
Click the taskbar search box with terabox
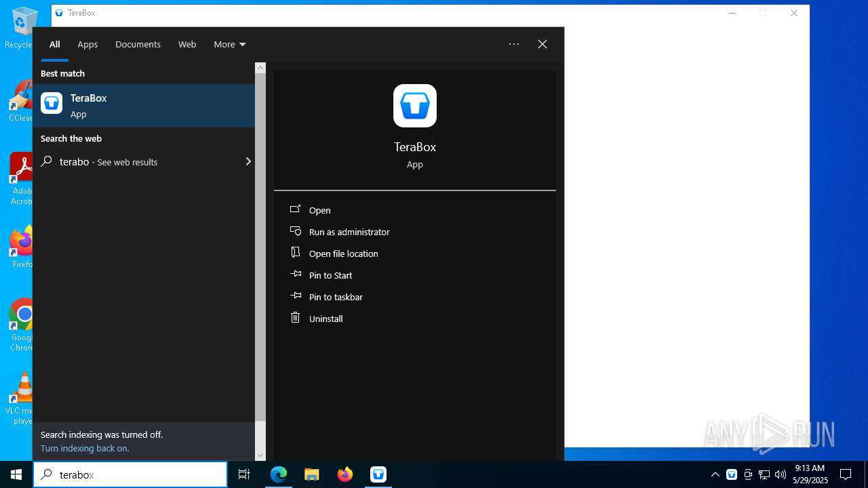130,474
